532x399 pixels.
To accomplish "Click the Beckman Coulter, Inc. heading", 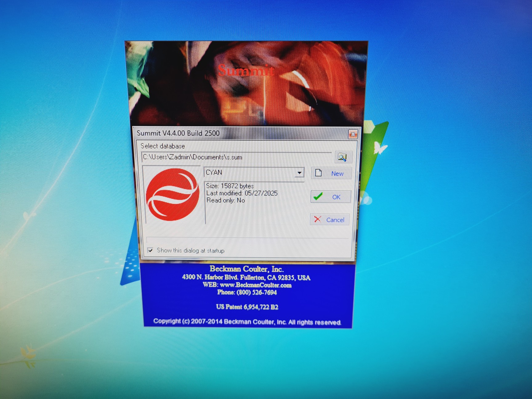I will (x=247, y=269).
